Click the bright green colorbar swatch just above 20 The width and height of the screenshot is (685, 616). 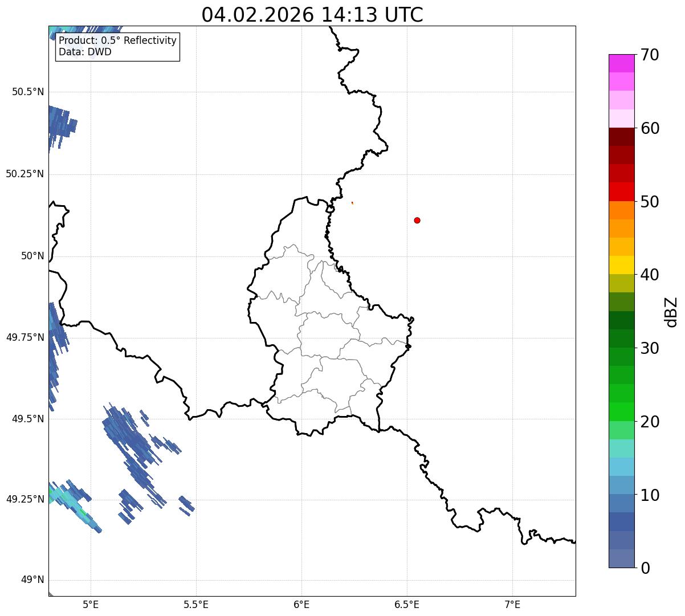click(621, 412)
